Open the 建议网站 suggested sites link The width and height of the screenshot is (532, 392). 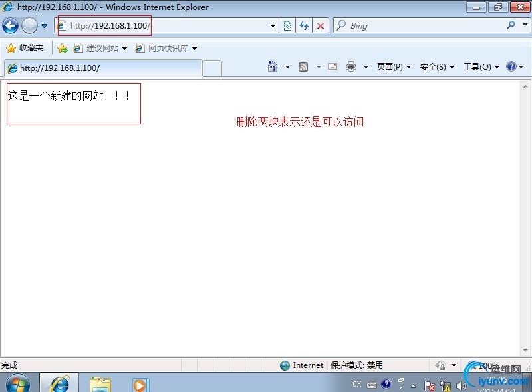point(100,48)
